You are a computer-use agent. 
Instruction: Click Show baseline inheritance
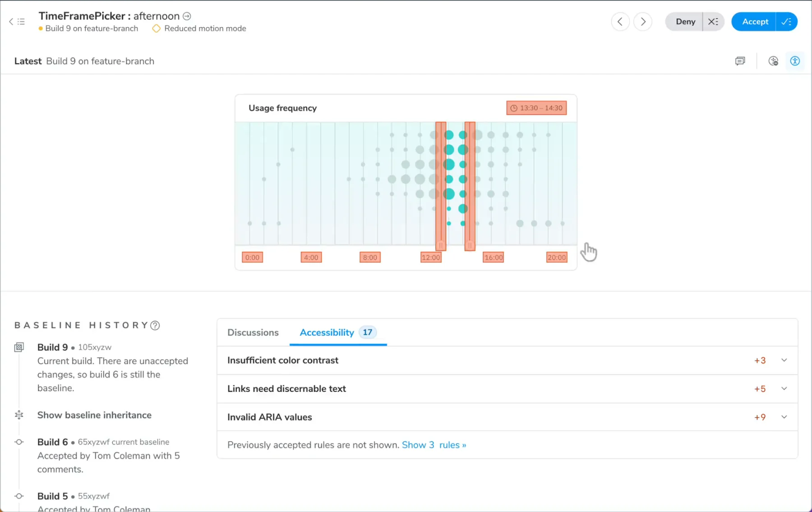point(94,415)
